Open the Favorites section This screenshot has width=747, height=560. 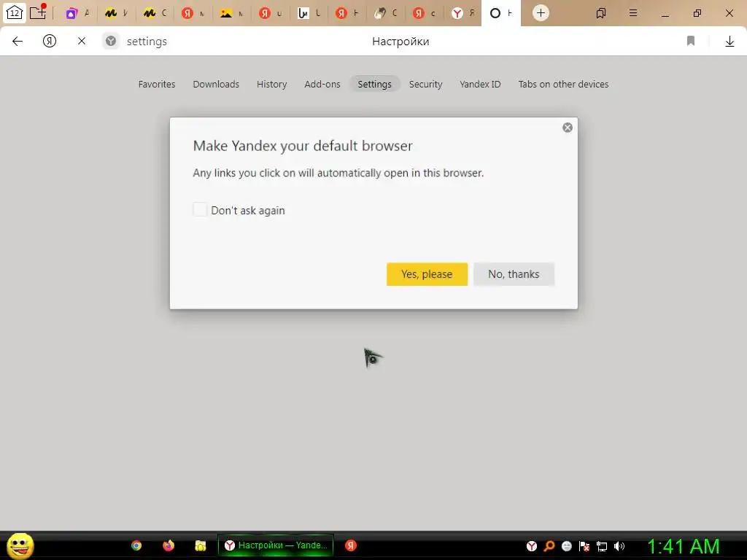point(157,85)
